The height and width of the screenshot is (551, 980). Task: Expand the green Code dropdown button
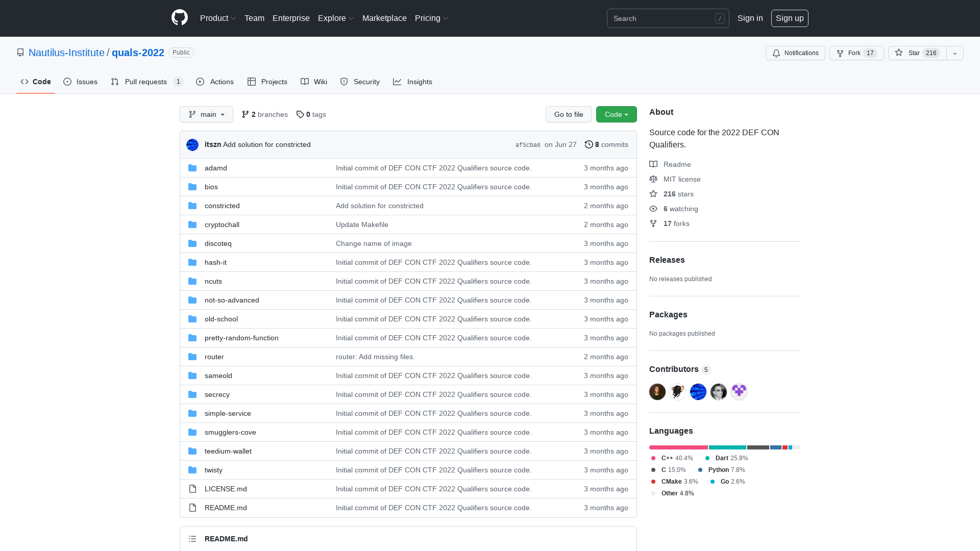[617, 114]
